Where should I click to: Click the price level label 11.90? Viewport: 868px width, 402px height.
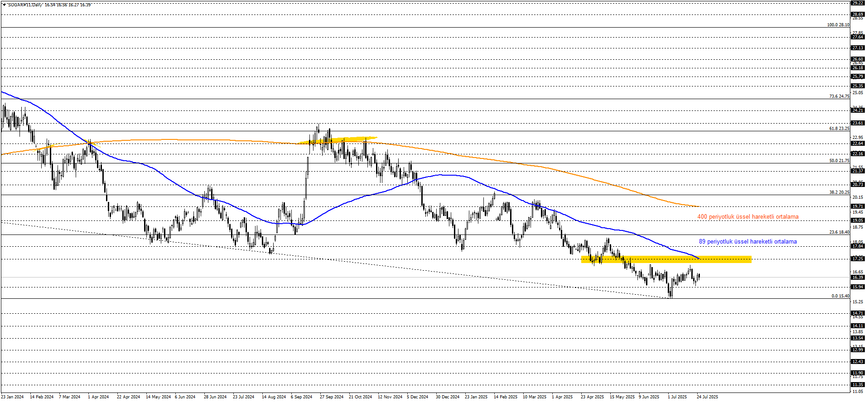pyautogui.click(x=858, y=373)
